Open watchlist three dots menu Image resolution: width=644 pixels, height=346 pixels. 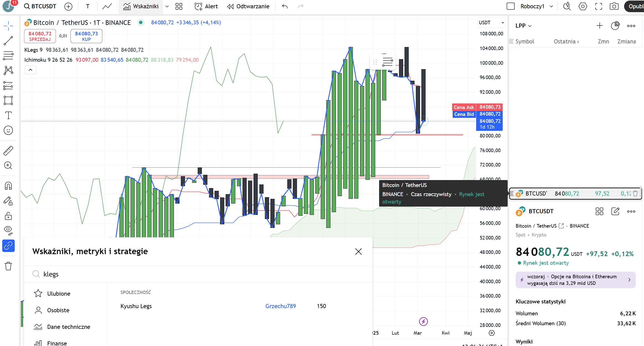[x=631, y=26]
